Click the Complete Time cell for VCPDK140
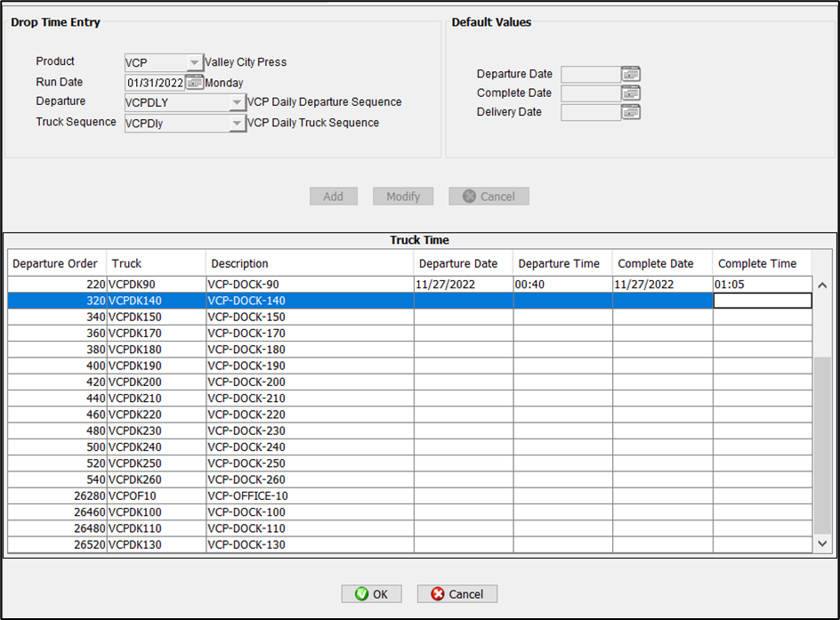Image resolution: width=840 pixels, height=620 pixels. click(762, 302)
